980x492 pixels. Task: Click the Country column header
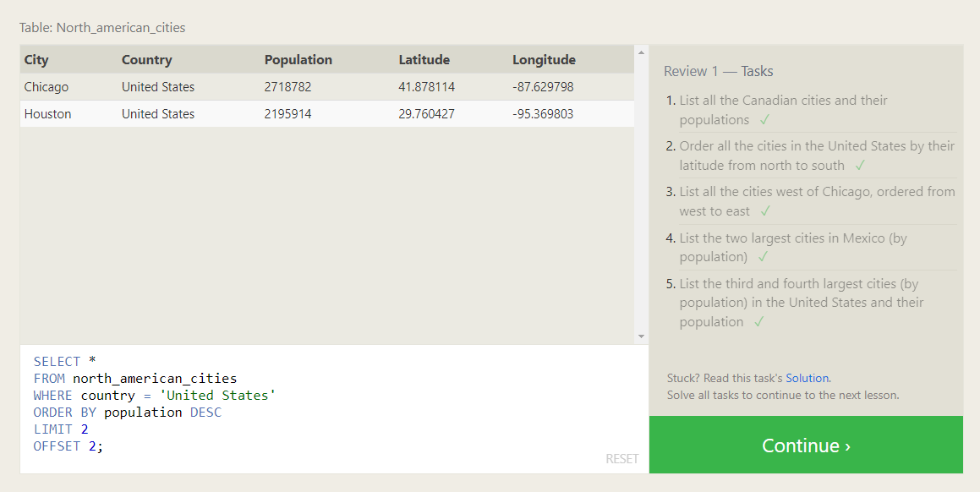(147, 59)
